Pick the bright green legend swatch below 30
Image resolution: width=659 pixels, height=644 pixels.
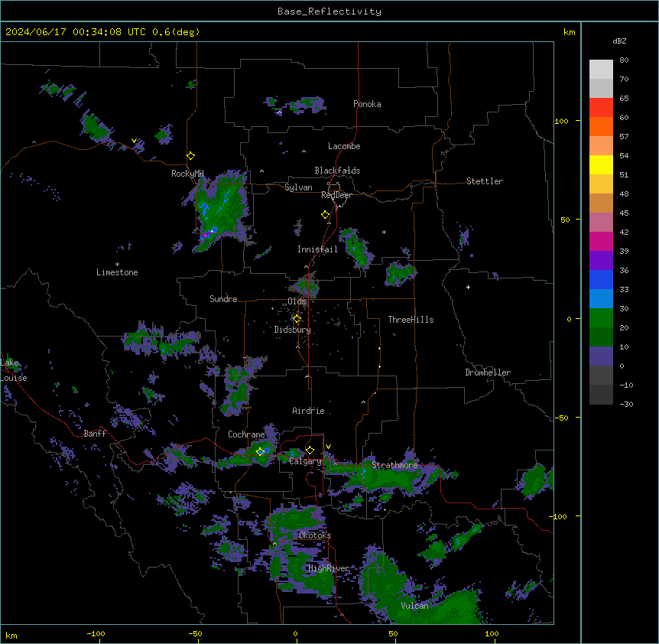pos(601,318)
